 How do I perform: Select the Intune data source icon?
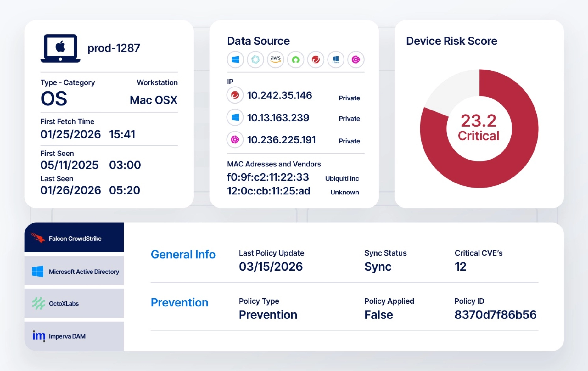point(336,59)
